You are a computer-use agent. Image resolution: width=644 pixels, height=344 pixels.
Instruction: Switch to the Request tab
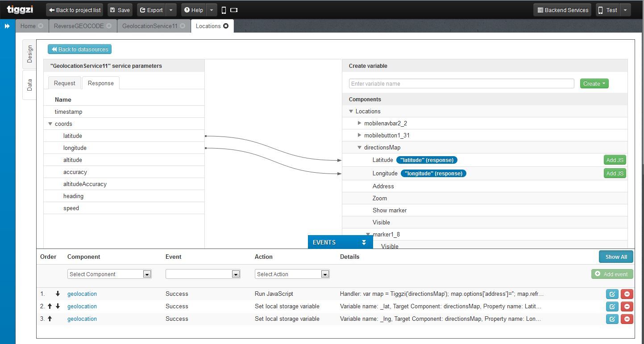coord(65,83)
